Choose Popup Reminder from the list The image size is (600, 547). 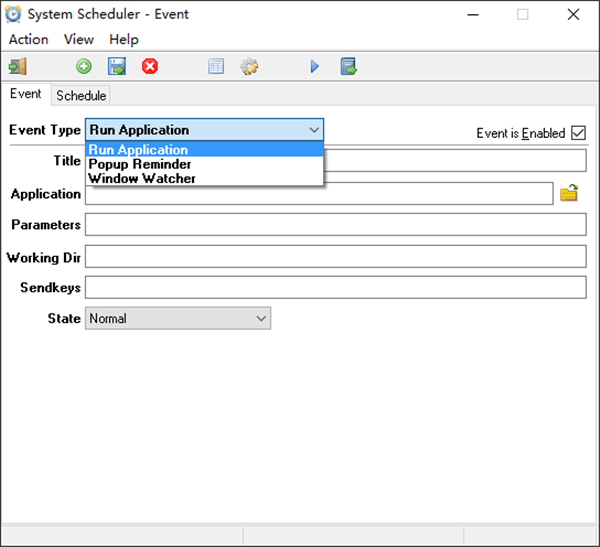(x=205, y=164)
